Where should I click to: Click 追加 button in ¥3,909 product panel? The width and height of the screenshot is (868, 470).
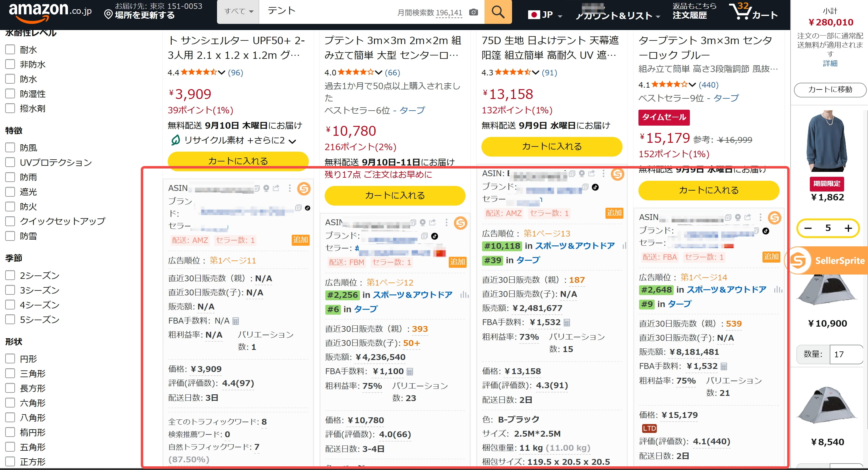300,240
